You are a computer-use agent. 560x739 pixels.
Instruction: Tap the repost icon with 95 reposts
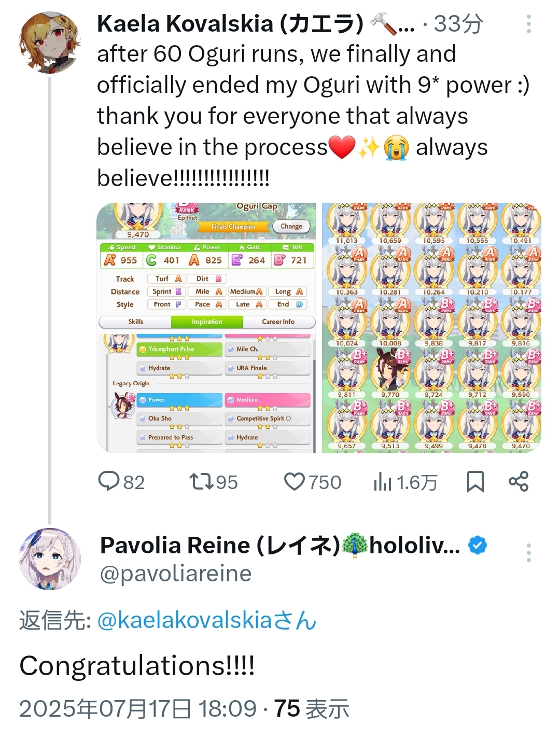(202, 481)
